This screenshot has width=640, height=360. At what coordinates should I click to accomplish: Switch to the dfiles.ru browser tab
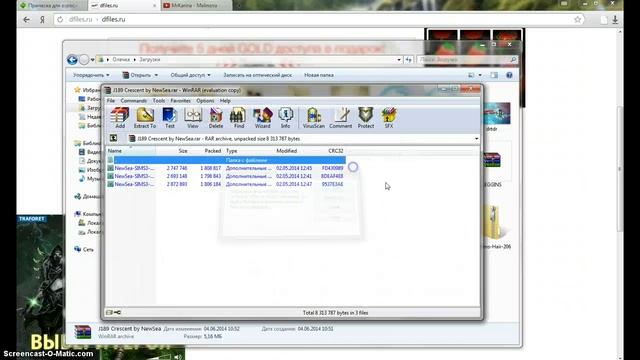pyautogui.click(x=123, y=6)
